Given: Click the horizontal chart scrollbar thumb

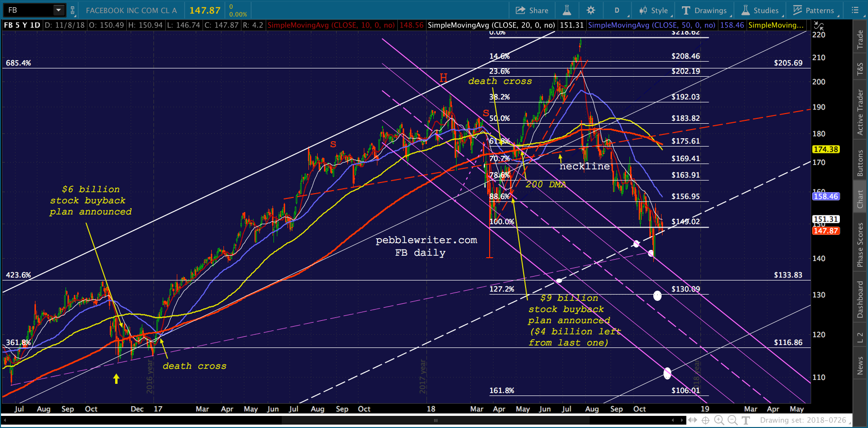Looking at the screenshot, I should [x=436, y=420].
